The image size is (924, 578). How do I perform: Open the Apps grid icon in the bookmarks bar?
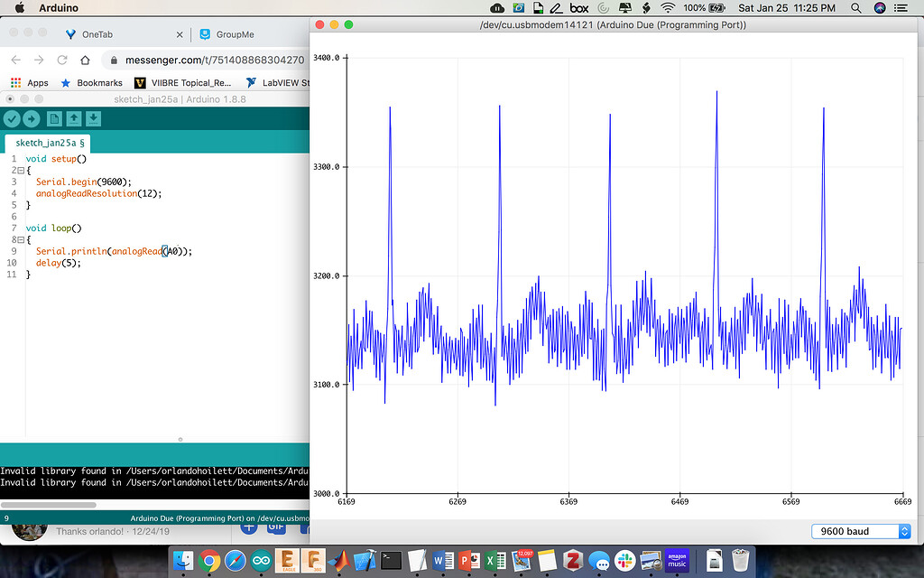coord(16,82)
